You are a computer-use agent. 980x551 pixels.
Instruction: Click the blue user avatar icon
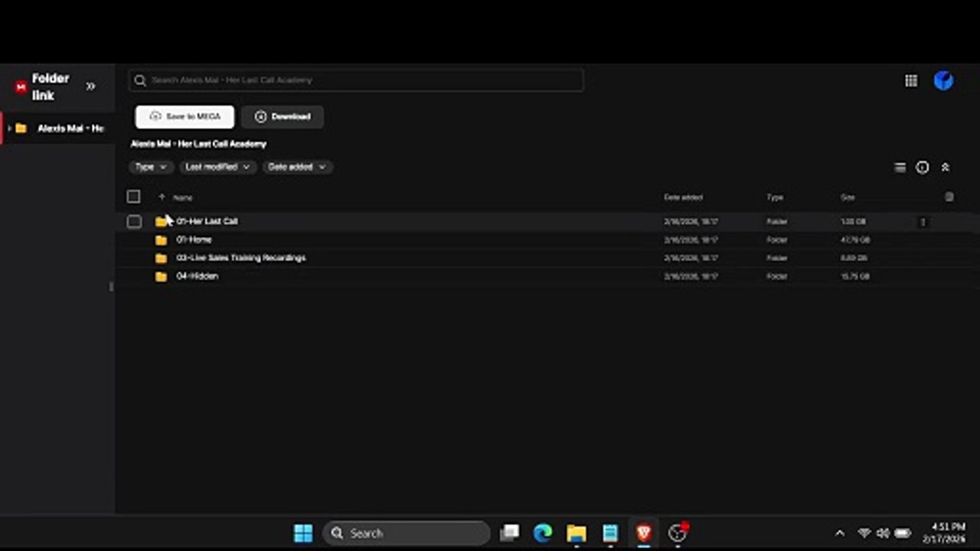[x=943, y=80]
